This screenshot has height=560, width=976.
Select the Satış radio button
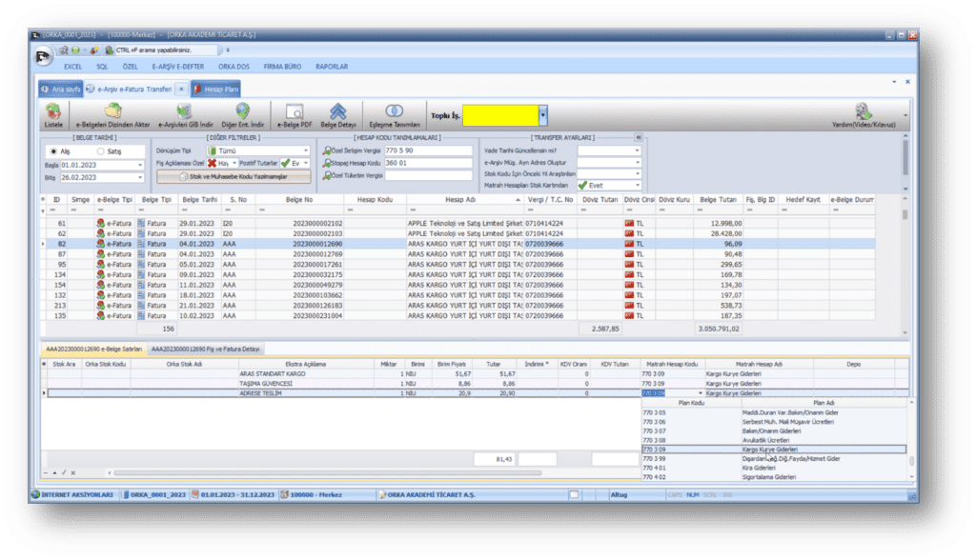101,150
